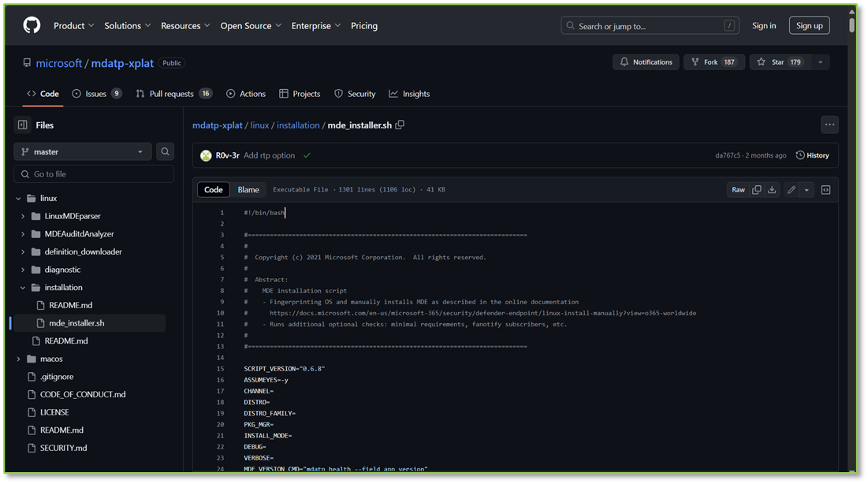Star the mdatp-xplat repository

click(780, 61)
